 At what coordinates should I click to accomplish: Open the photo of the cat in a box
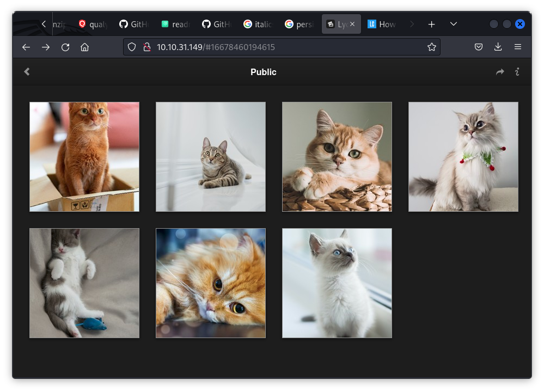click(84, 156)
